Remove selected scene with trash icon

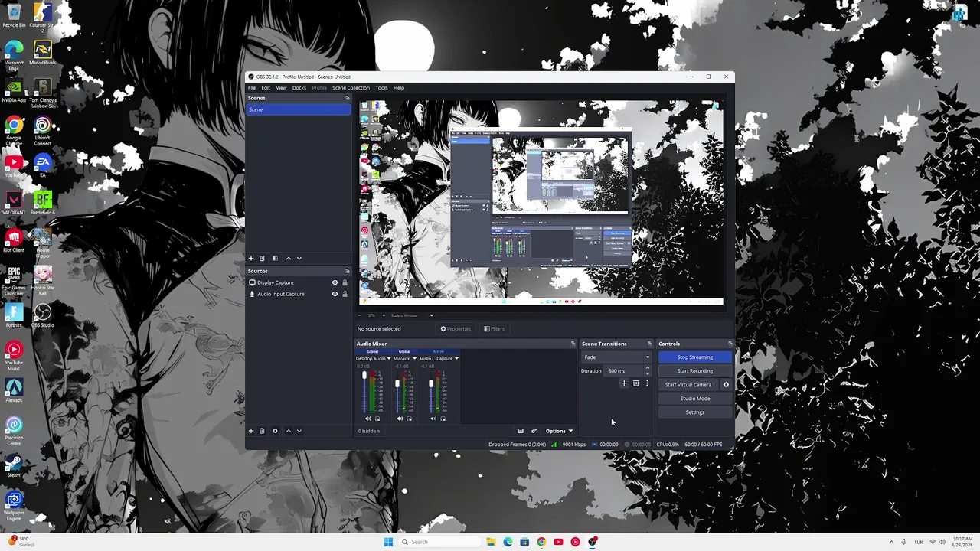262,258
